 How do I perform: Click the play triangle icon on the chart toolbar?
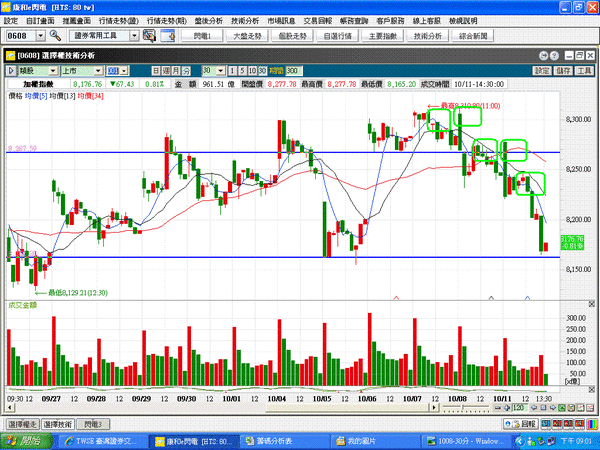click(11, 71)
